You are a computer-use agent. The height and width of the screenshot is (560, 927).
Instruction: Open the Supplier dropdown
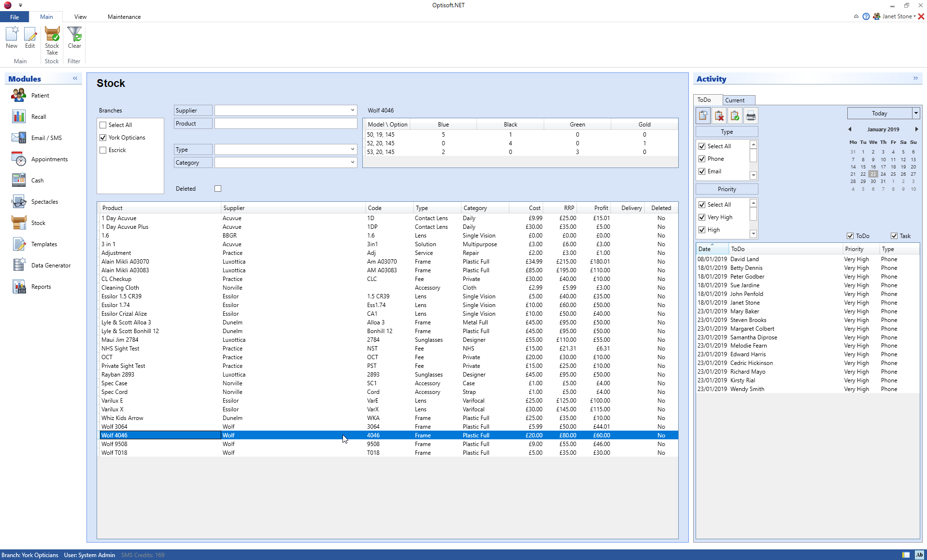coord(352,110)
